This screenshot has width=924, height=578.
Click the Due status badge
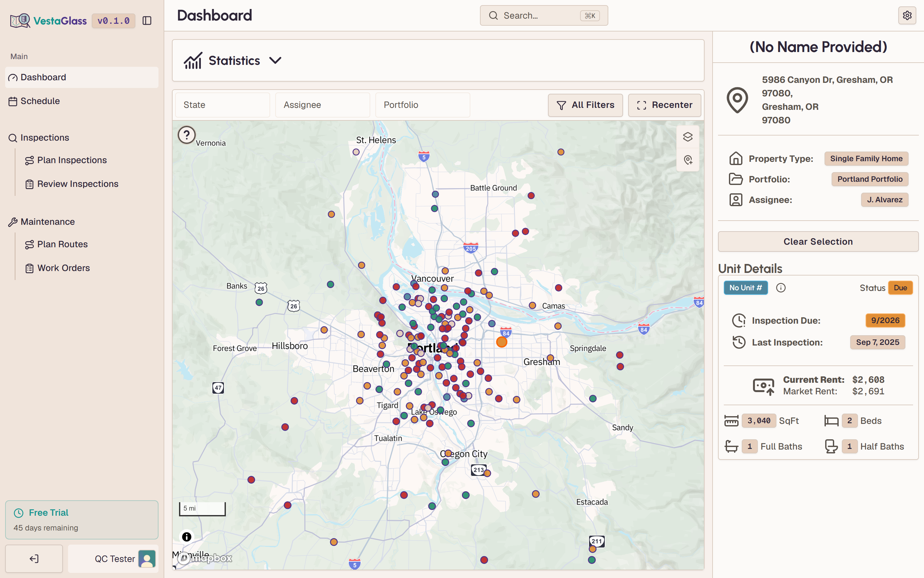[900, 288]
